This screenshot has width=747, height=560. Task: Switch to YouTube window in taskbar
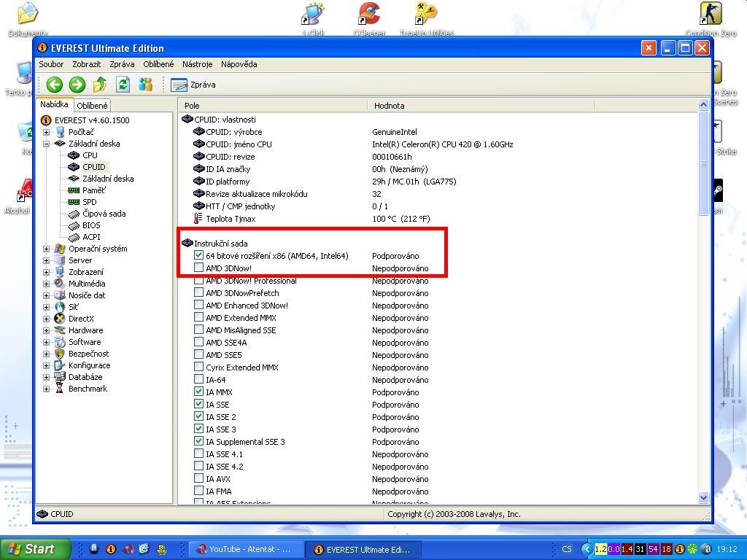click(x=246, y=549)
